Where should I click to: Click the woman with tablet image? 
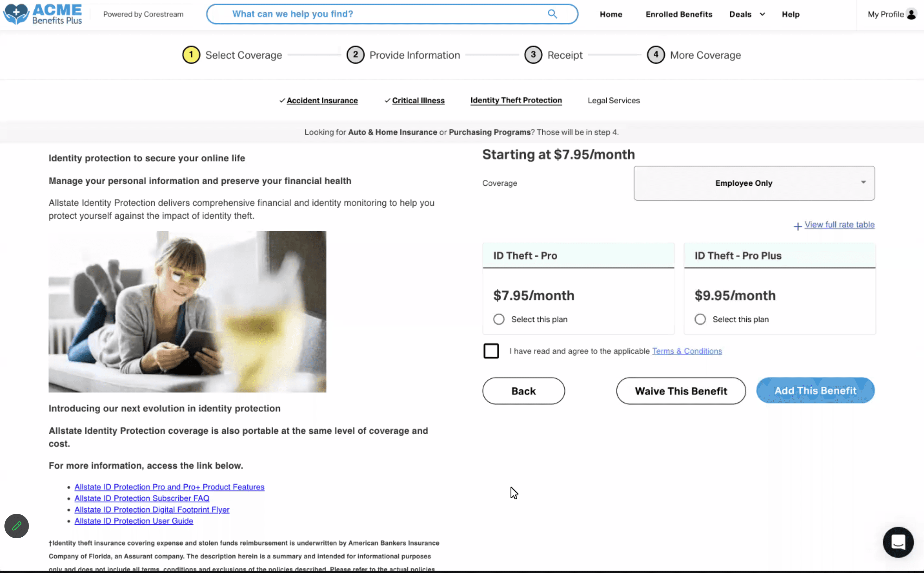point(187,312)
